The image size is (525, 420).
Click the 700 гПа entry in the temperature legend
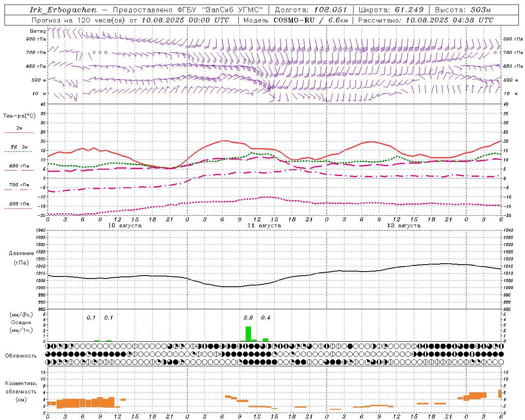pyautogui.click(x=19, y=185)
